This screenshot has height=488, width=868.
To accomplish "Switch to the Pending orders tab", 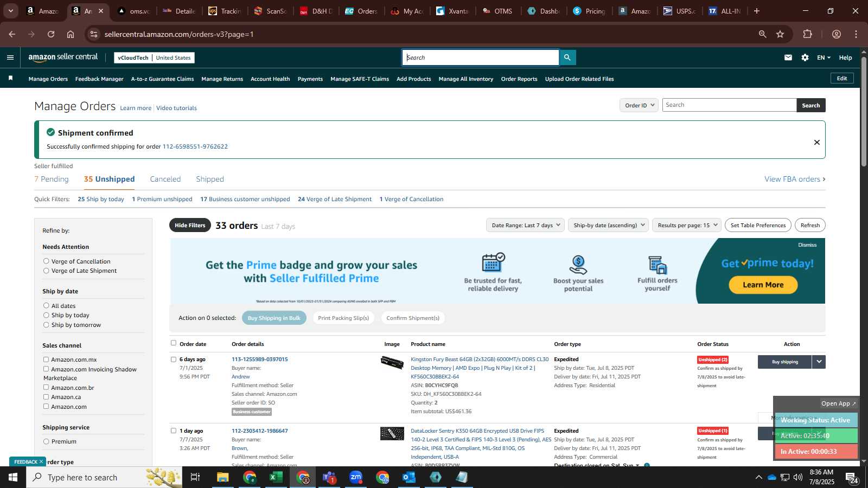I will 52,179.
